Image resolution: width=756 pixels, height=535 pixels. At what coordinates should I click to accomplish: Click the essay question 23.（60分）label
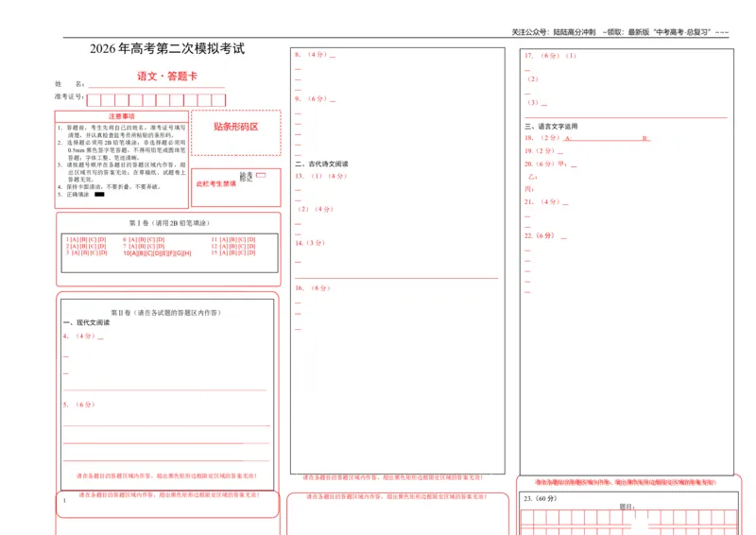pyautogui.click(x=540, y=498)
